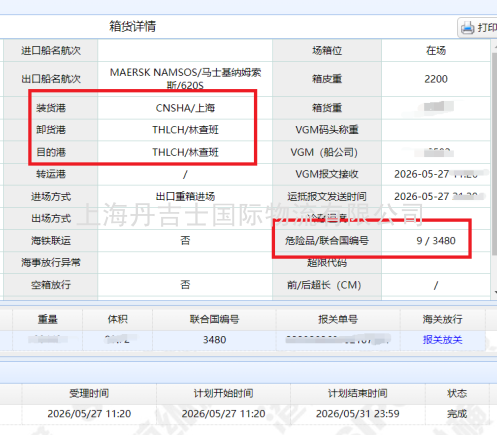The width and height of the screenshot is (497, 435).
Task: Click 2026/05/27 11:20 under 计划开始时间
Action: point(223,414)
